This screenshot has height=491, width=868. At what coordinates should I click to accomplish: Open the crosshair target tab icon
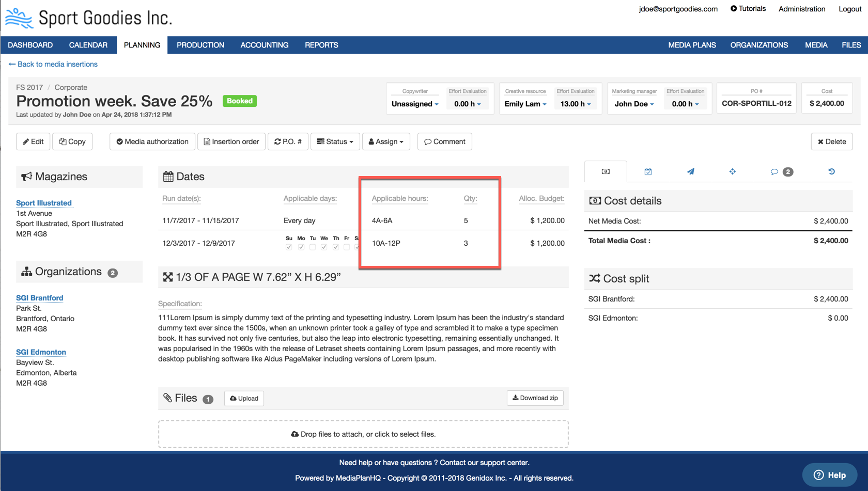tap(732, 172)
